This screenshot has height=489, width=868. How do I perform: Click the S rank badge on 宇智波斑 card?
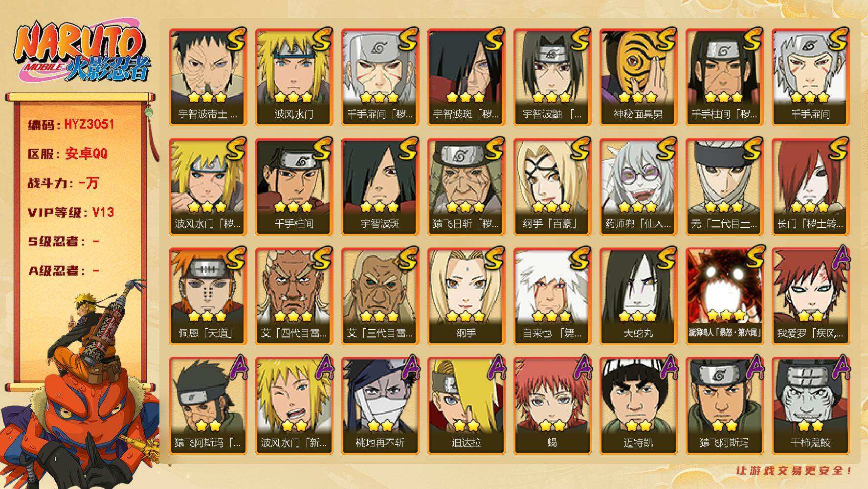click(x=408, y=149)
